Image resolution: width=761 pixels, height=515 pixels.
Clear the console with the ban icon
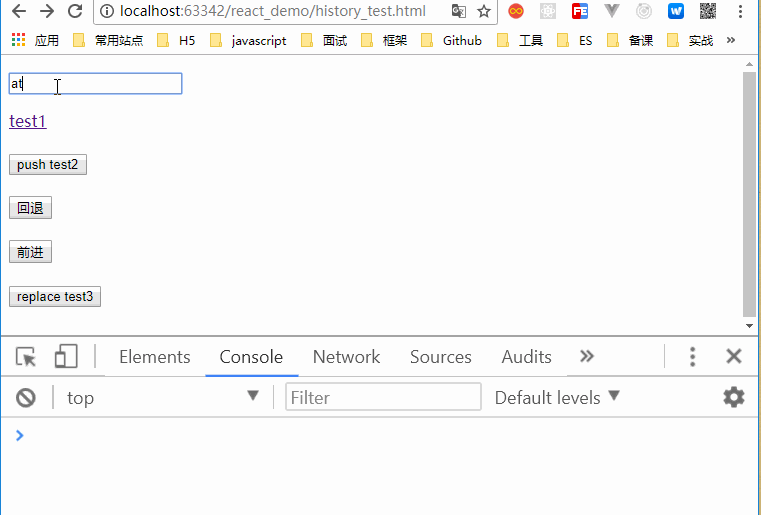26,398
